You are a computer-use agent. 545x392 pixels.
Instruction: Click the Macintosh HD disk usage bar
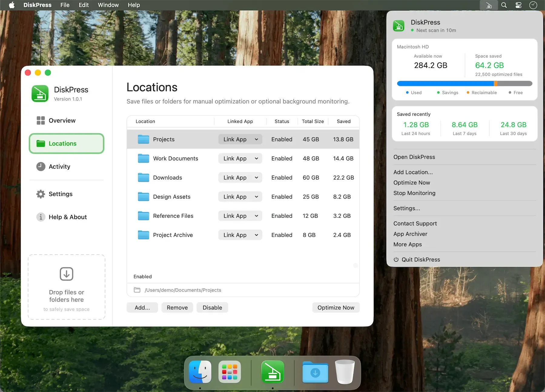tap(464, 84)
